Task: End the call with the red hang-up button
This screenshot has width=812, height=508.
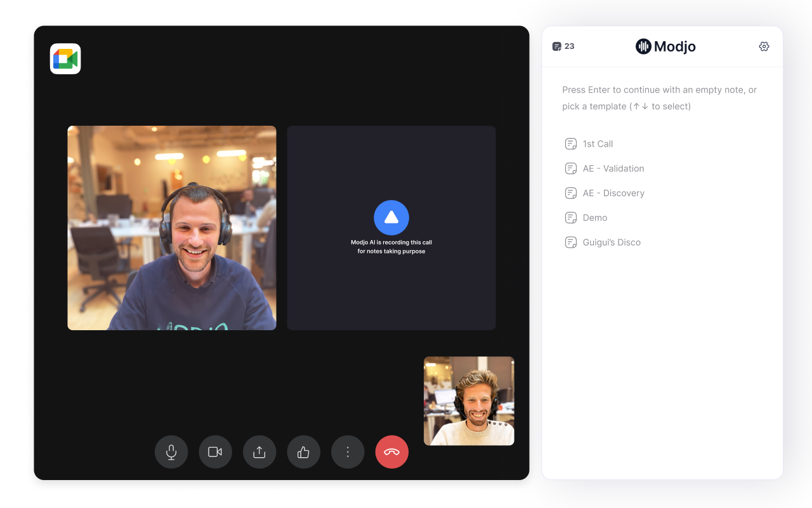Action: (x=392, y=452)
